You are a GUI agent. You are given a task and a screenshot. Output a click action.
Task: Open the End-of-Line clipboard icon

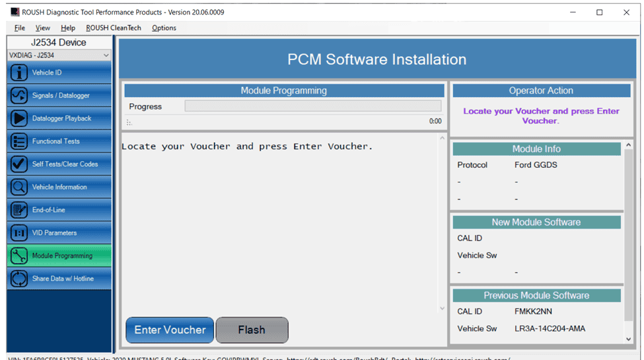tap(19, 210)
